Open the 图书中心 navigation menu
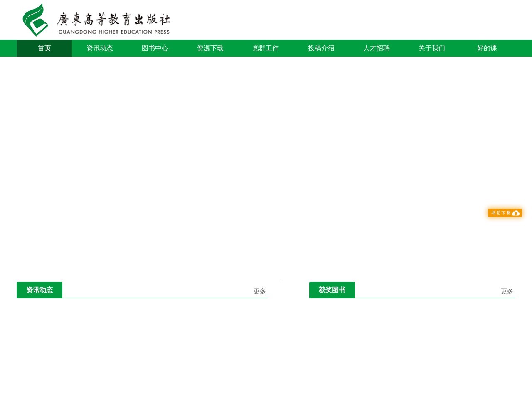 [155, 48]
